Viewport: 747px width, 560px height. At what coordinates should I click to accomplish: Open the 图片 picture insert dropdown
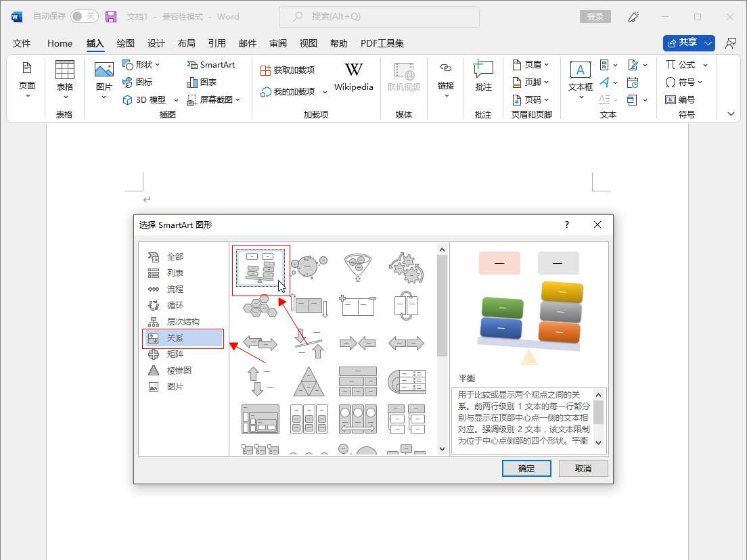coord(104,80)
